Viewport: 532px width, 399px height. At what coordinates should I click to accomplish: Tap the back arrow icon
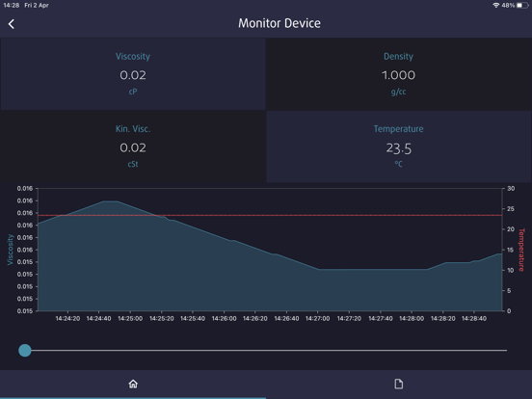[x=12, y=24]
